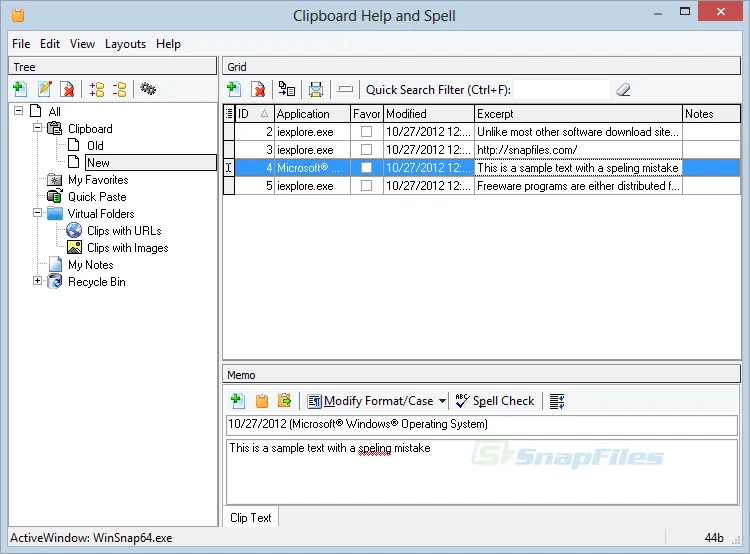Click the delete group icon in Tree toolbar
This screenshot has height=554, width=750.
pos(67,89)
